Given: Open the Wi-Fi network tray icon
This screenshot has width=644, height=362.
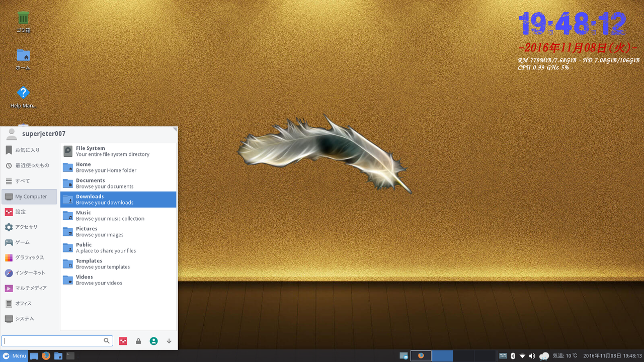Looking at the screenshot, I should (x=523, y=356).
